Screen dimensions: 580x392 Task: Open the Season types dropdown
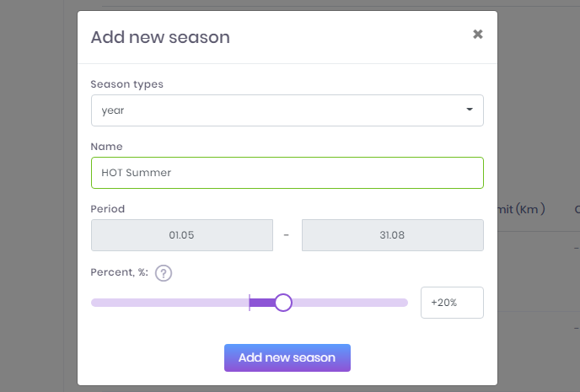(287, 110)
